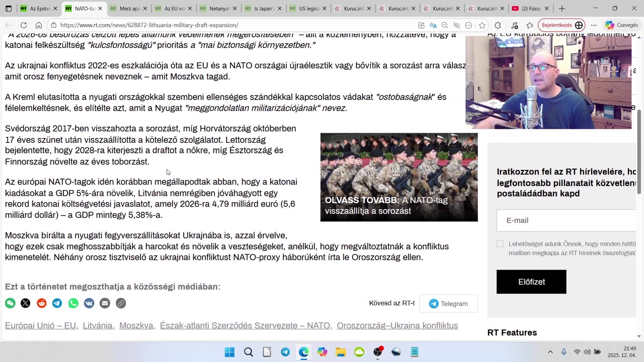Add this page to favorites star
This screenshot has height=362, width=644.
pyautogui.click(x=482, y=25)
